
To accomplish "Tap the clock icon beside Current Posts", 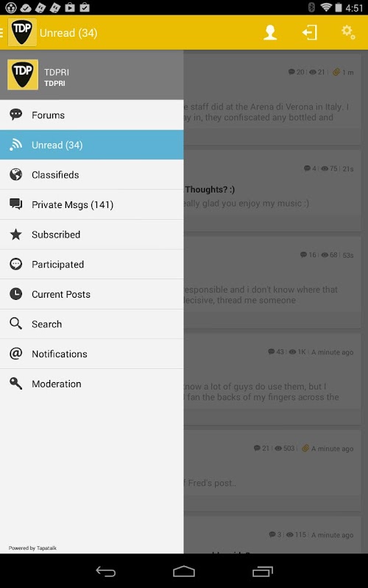I will click(15, 294).
